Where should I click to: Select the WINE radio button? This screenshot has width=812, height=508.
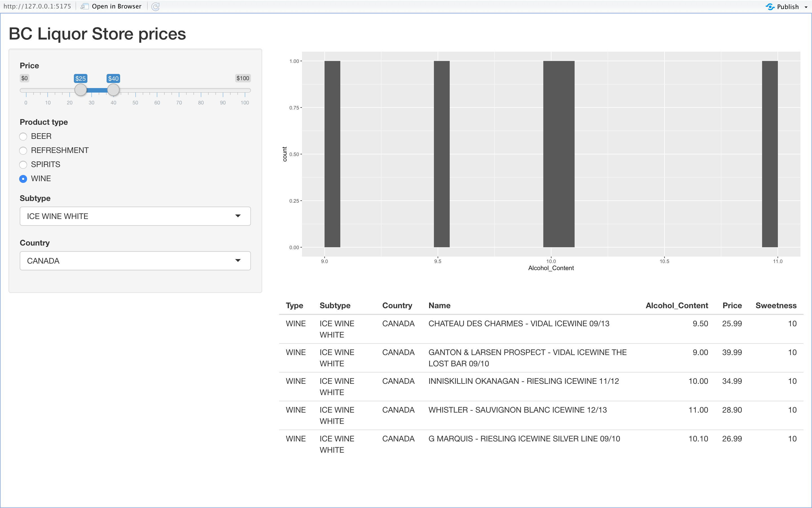(x=23, y=179)
